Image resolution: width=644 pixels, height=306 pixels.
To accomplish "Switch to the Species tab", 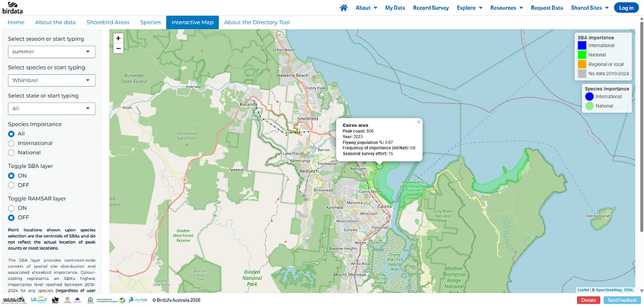I will 150,22.
